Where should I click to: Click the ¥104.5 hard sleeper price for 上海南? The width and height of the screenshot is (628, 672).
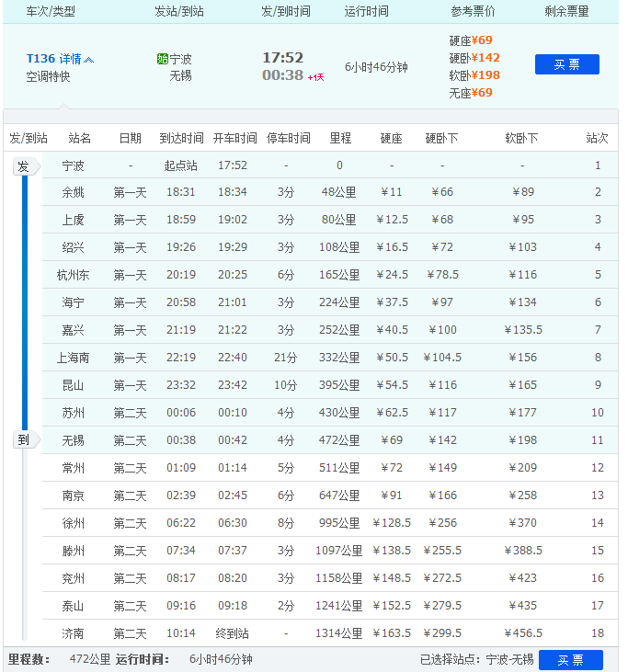442,358
